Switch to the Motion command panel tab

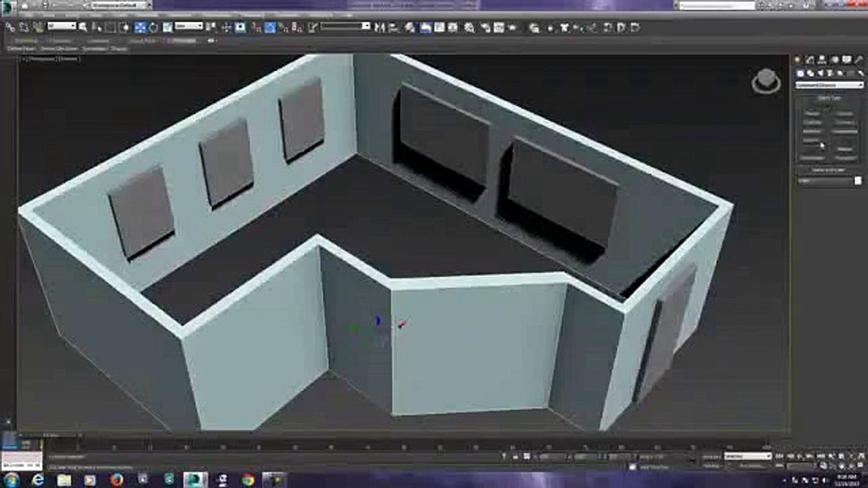(x=834, y=60)
